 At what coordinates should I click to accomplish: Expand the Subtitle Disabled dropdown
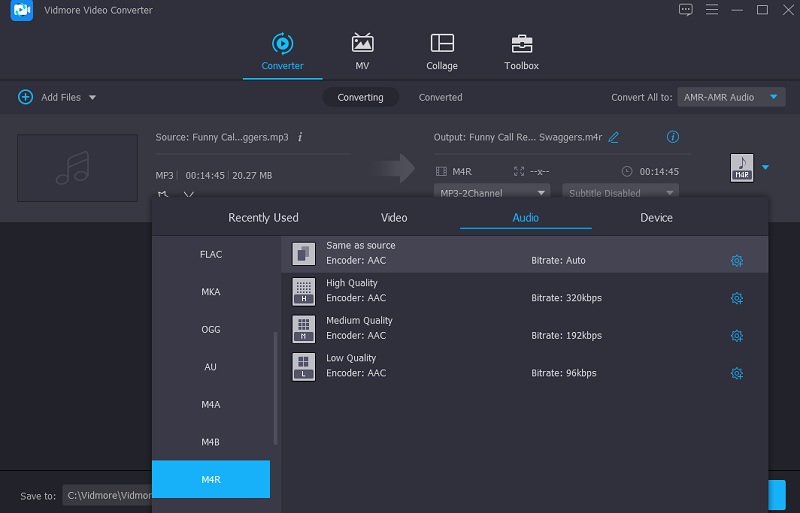coord(620,192)
